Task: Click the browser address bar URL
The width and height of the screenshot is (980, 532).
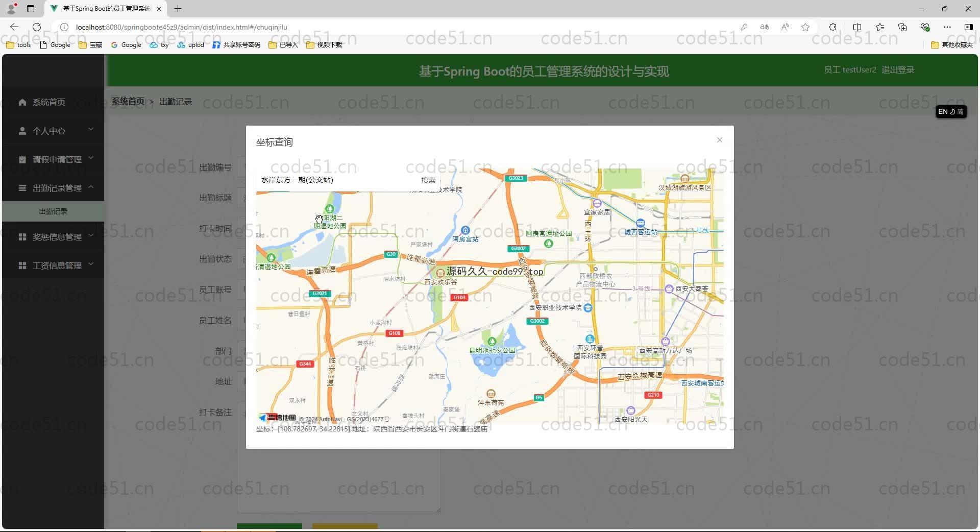Action: [181, 27]
